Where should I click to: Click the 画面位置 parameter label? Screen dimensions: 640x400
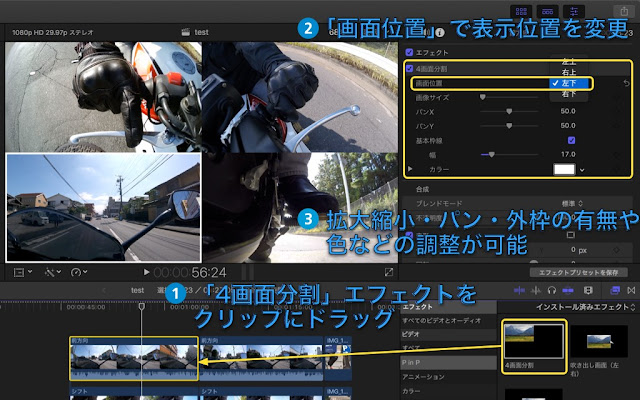(429, 83)
